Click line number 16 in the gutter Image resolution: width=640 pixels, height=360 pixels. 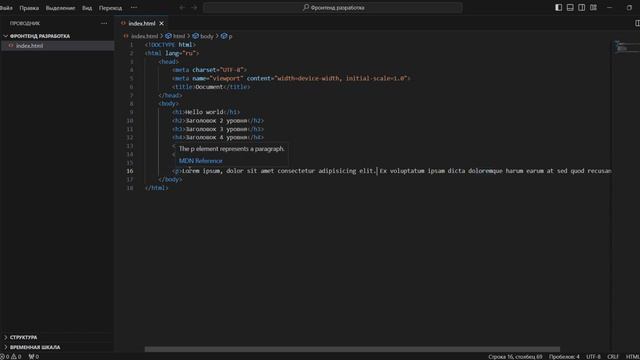[x=130, y=171]
